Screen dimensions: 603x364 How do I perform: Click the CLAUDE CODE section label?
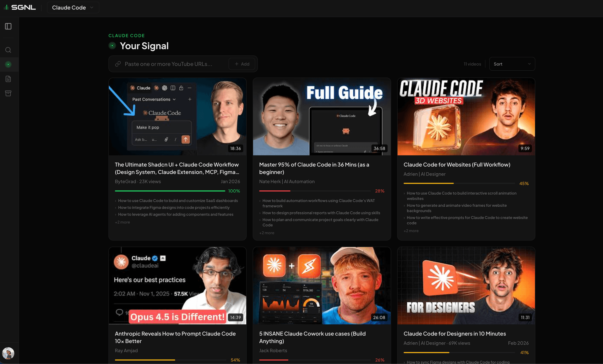click(x=126, y=35)
